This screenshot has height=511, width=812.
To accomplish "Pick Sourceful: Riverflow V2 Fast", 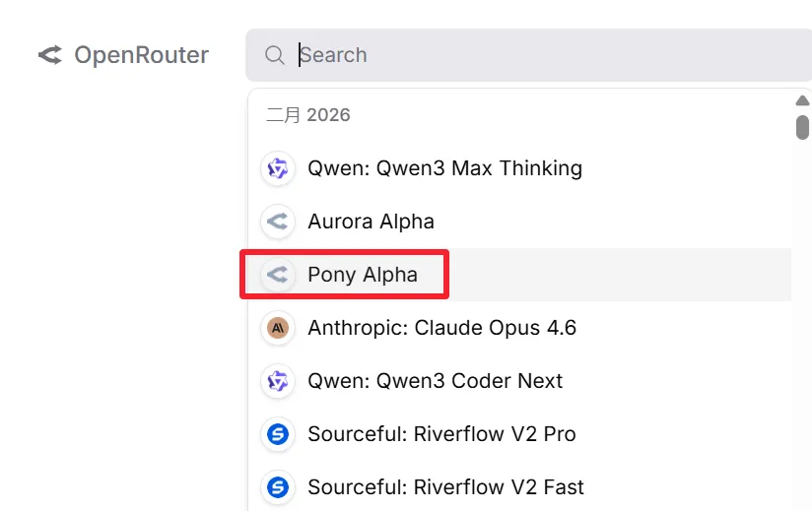I will click(445, 487).
